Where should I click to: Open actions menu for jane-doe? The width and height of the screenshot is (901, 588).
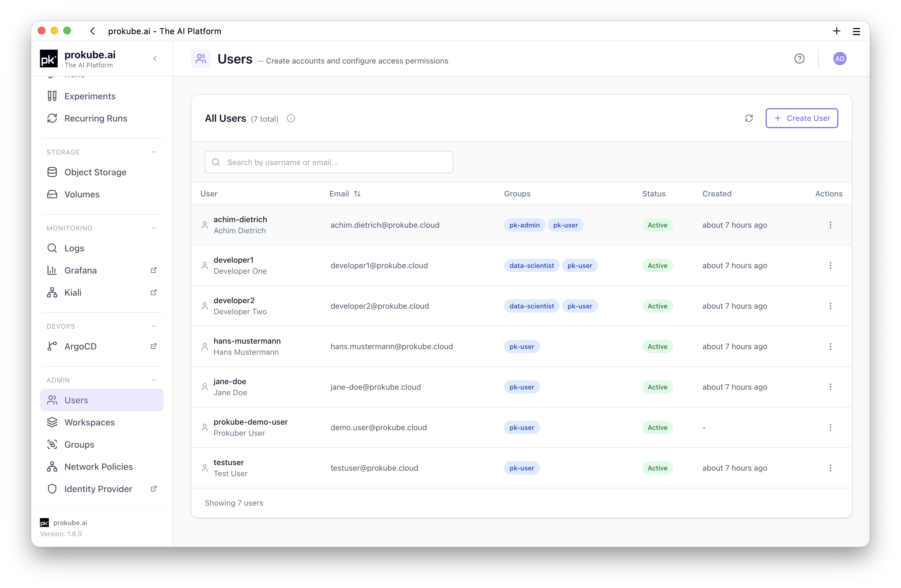coord(830,387)
